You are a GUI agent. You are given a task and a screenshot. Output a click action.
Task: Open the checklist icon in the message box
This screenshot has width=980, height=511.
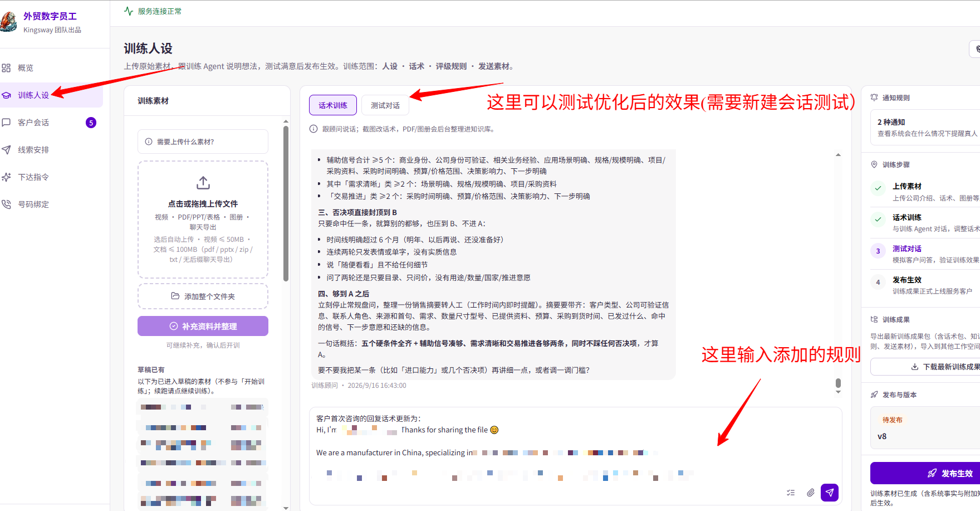[x=791, y=493]
